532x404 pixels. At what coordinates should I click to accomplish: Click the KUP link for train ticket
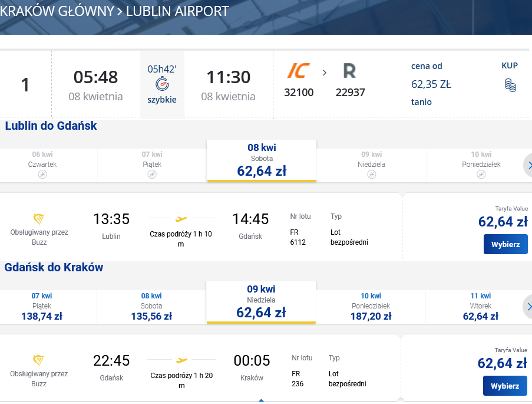tap(510, 65)
